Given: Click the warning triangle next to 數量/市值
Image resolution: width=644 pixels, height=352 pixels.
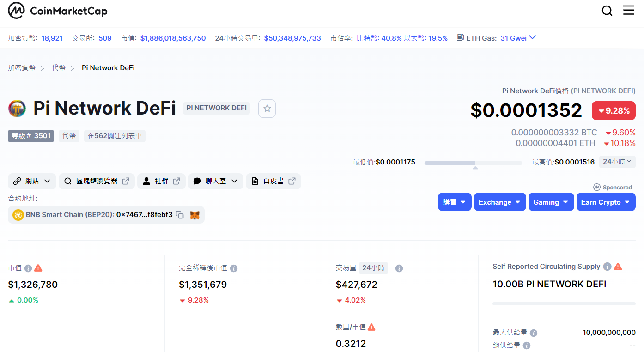Looking at the screenshot, I should click(x=371, y=327).
